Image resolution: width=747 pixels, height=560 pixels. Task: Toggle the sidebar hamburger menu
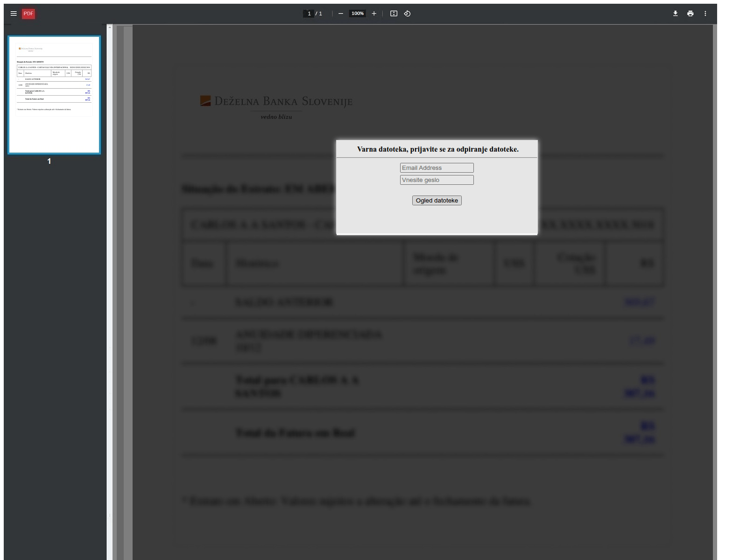[x=14, y=14]
